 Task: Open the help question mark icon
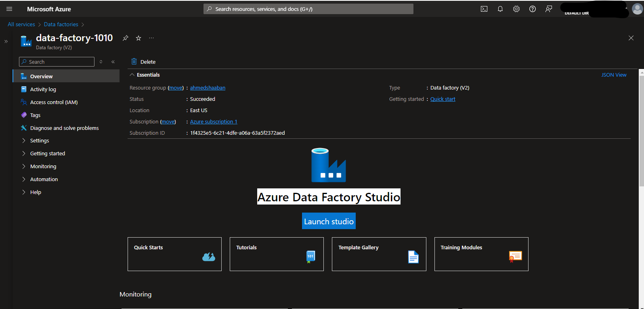tap(533, 9)
